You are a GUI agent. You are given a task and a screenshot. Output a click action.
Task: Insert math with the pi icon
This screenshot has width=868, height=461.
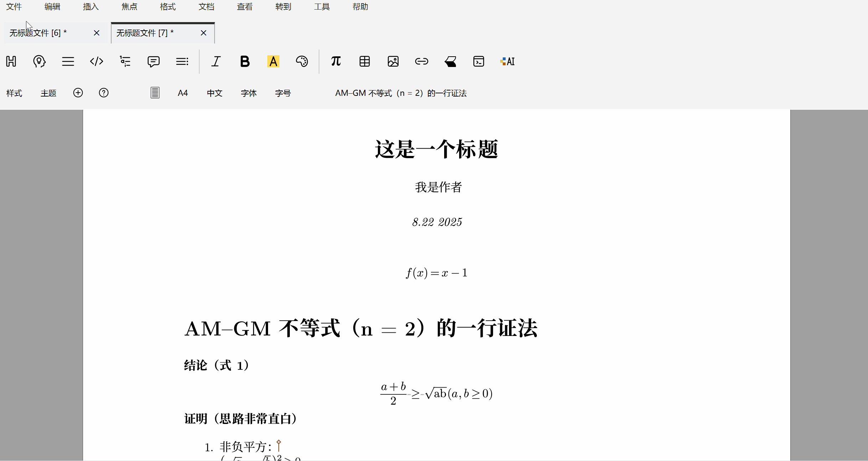pos(336,61)
